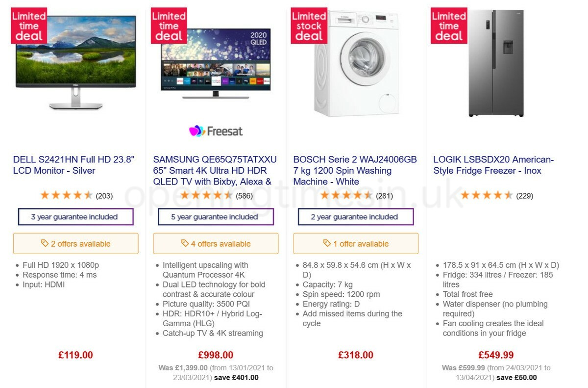This screenshot has height=388, width=588.
Task: Click the "Limited time deal" badge on the LOGIK fridge
Action: tap(448, 26)
